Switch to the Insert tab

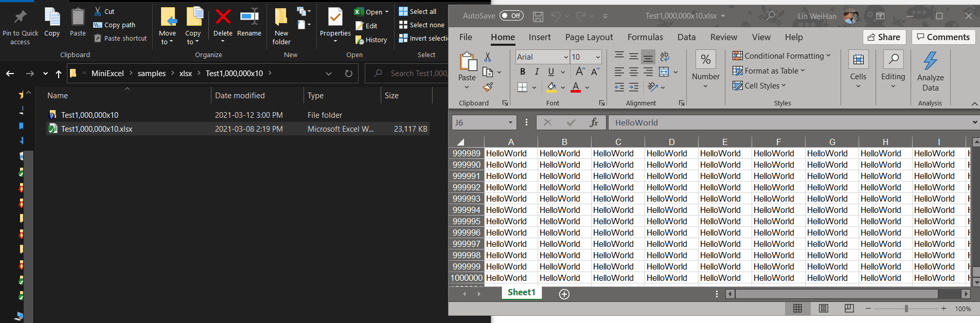[x=540, y=37]
